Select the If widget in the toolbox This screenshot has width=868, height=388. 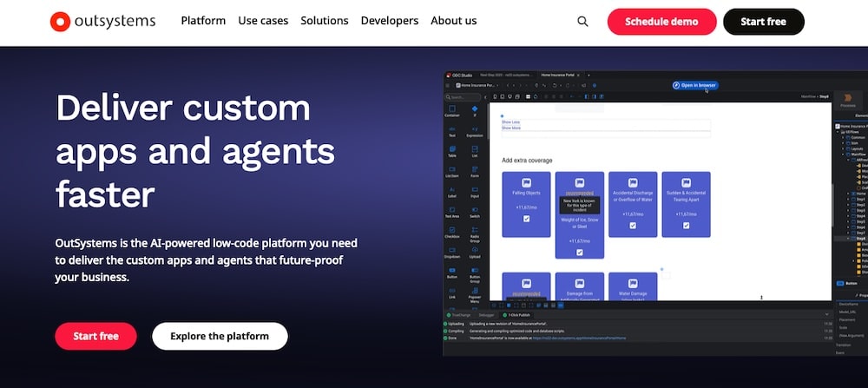[x=475, y=111]
